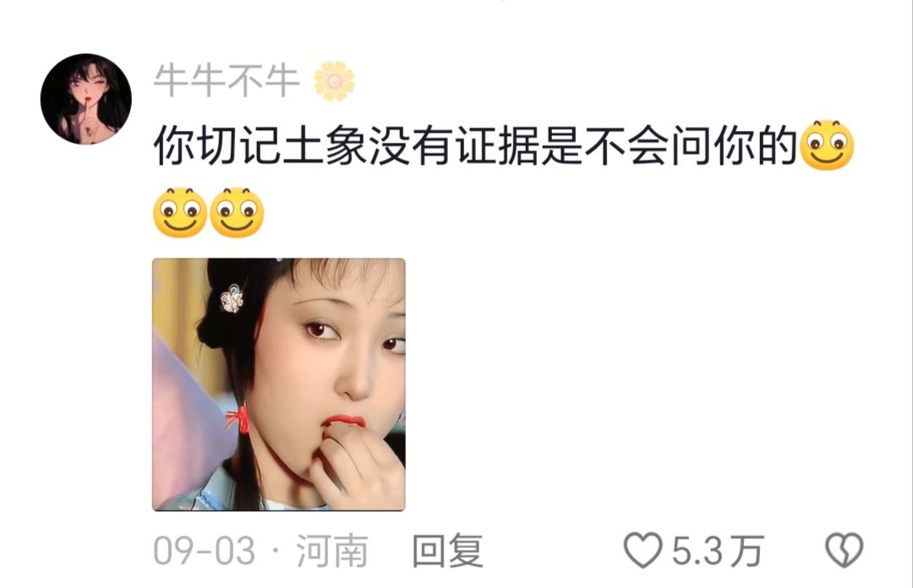Viewport: 913px width, 588px height.
Task: Click first smiley emoji on second line
Action: [180, 213]
